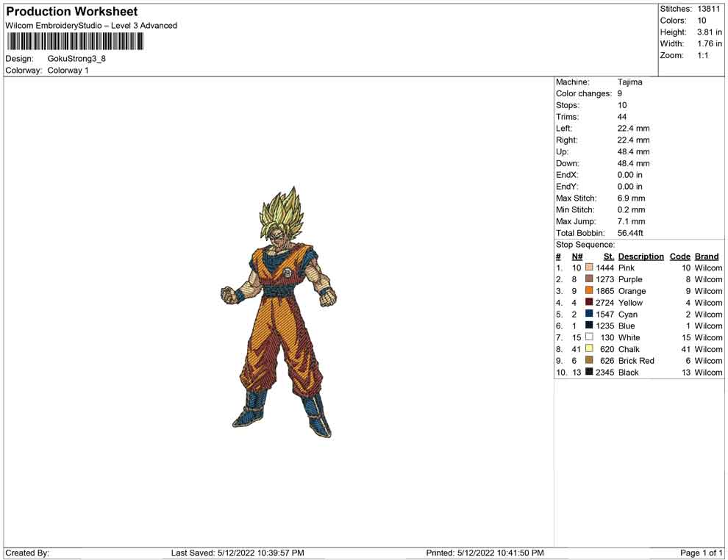Click 'Wilcom EmbroideryStudio – Level 3 Advanced' text
Viewport: 728px width, 560px height.
pyautogui.click(x=91, y=26)
